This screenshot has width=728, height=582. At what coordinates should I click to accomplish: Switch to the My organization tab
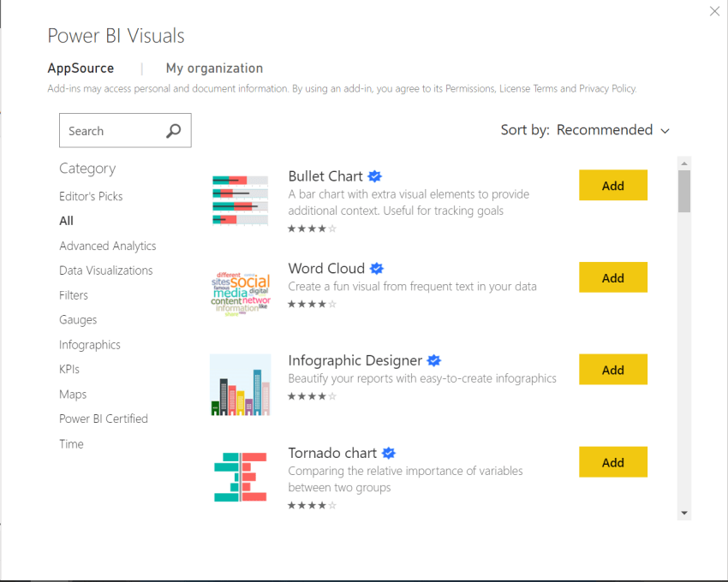pyautogui.click(x=214, y=68)
